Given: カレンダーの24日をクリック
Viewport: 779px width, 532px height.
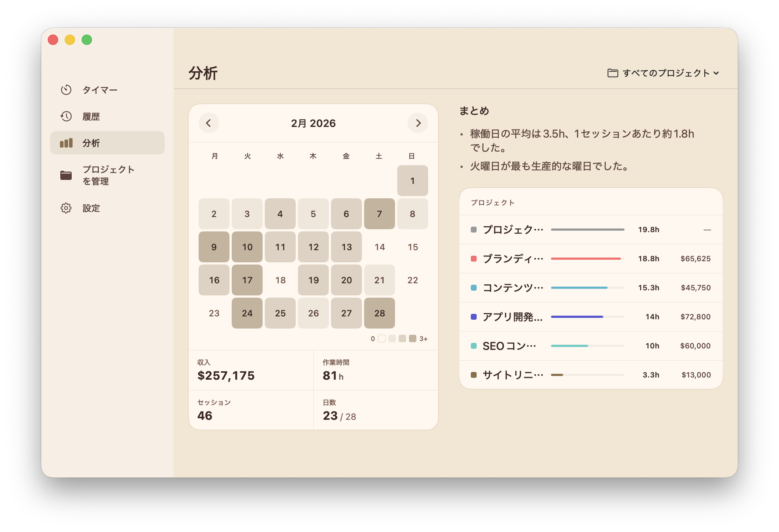Looking at the screenshot, I should [247, 313].
